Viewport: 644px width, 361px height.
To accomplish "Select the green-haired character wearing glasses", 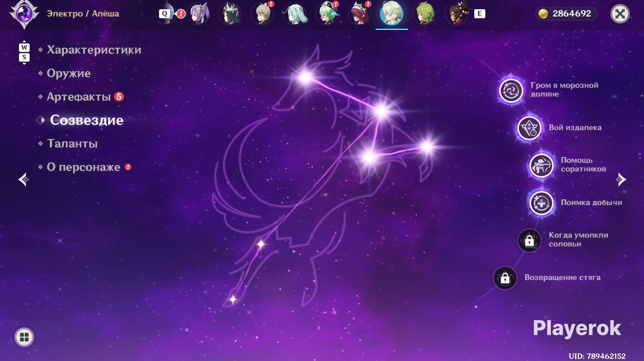I will [327, 13].
